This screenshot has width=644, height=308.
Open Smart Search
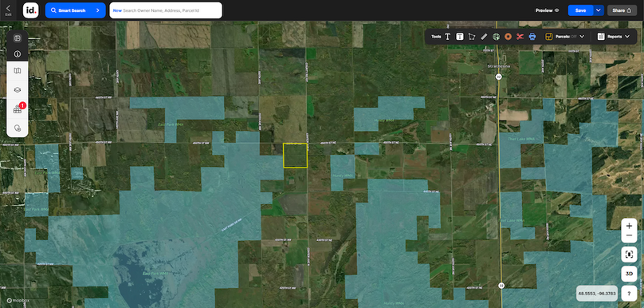(75, 10)
